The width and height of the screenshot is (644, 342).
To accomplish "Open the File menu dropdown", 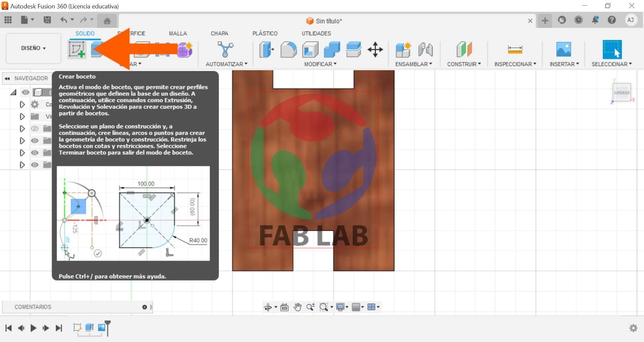I will (27, 20).
